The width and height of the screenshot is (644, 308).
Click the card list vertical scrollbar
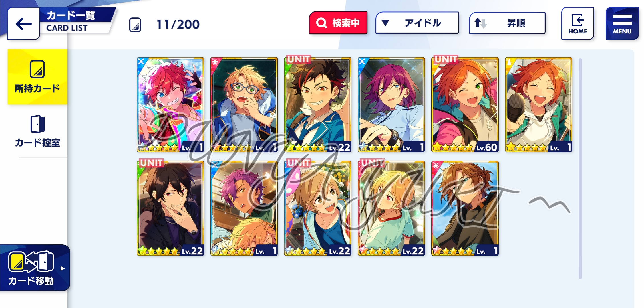tap(580, 169)
